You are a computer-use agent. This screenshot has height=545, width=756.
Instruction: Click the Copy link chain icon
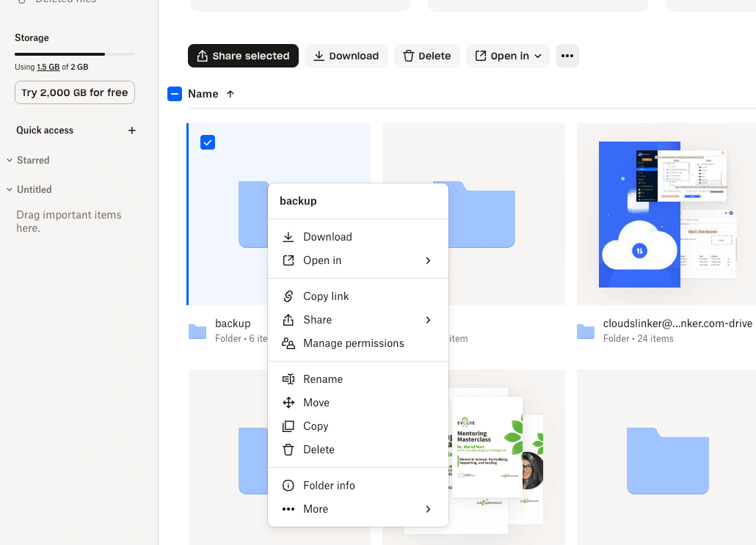pos(288,296)
